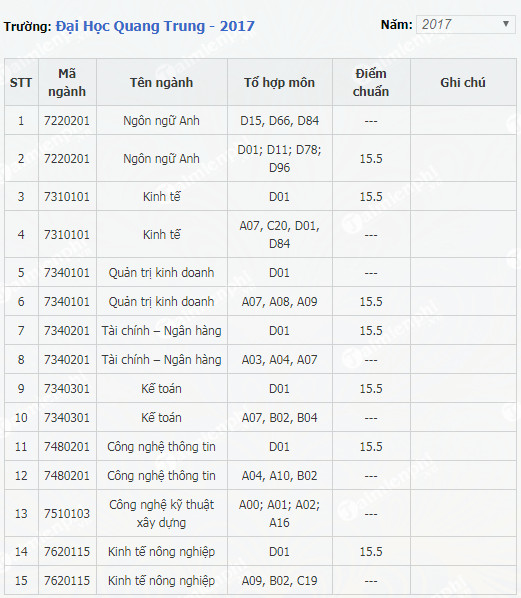Select Công nghệ thông tin in row 11
Viewport: 521px width, 598px height.
point(162,446)
